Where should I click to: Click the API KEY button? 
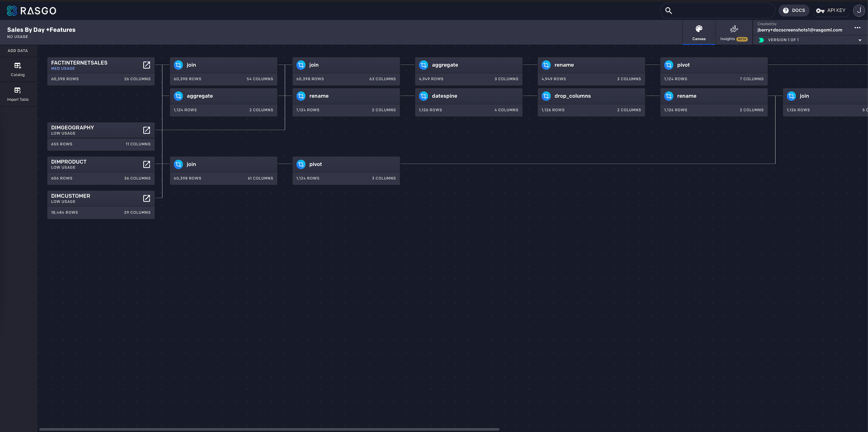831,11
